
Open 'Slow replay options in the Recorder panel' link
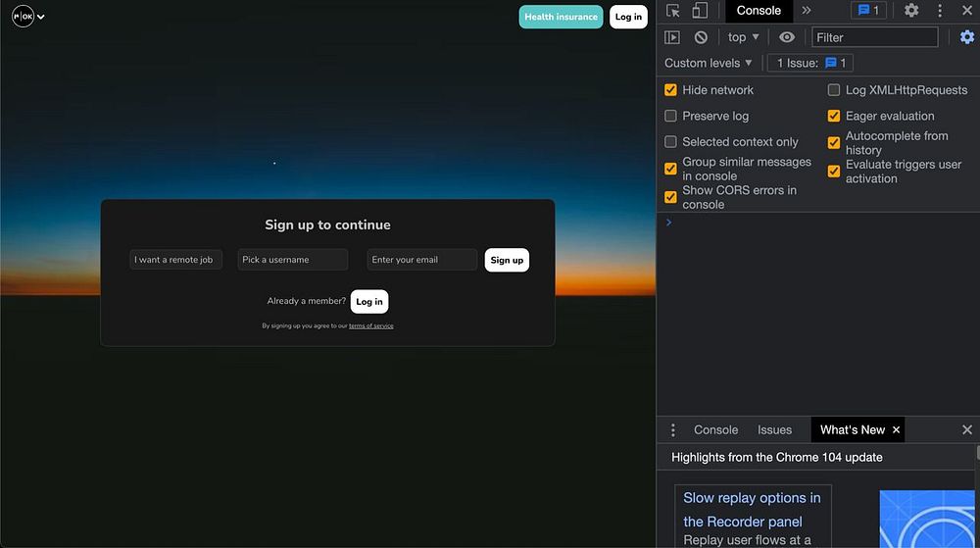pos(752,509)
